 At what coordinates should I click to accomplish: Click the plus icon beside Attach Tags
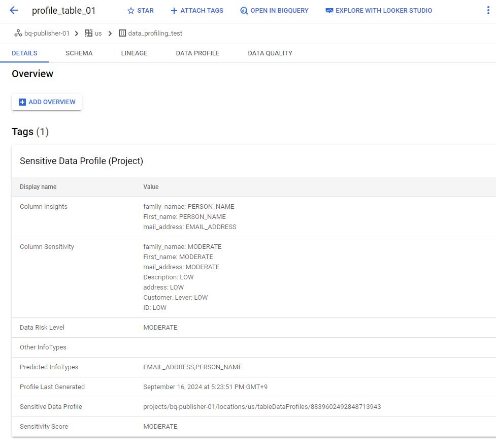(x=174, y=11)
